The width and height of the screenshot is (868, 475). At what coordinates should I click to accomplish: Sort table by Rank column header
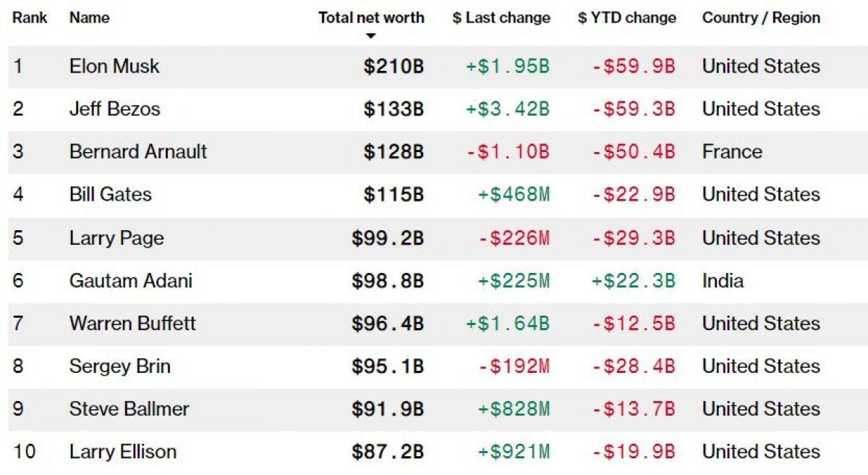30,18
